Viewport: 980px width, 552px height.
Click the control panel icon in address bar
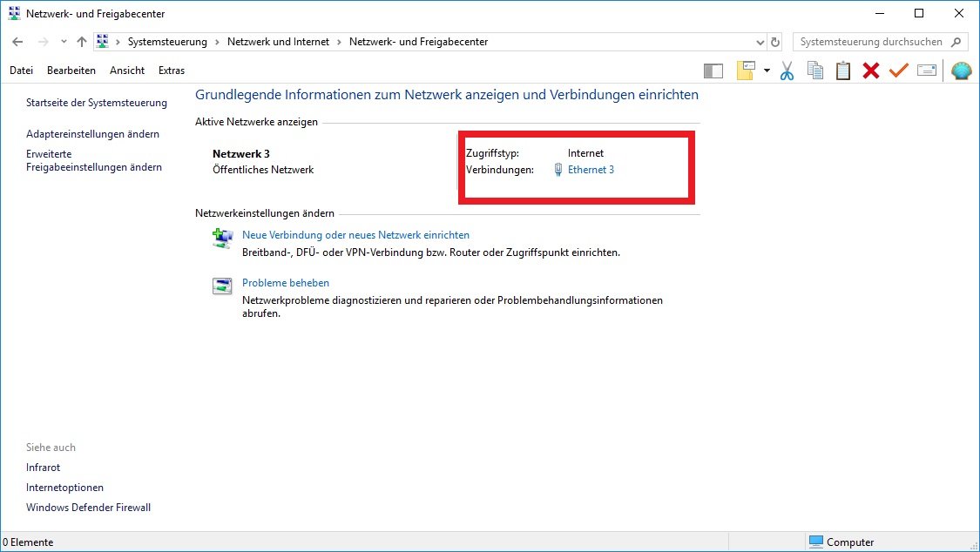(103, 41)
